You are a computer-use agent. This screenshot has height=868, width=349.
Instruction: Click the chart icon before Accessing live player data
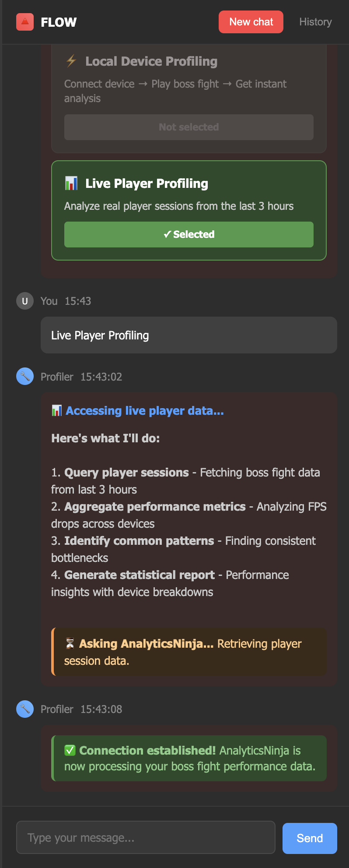(x=56, y=410)
